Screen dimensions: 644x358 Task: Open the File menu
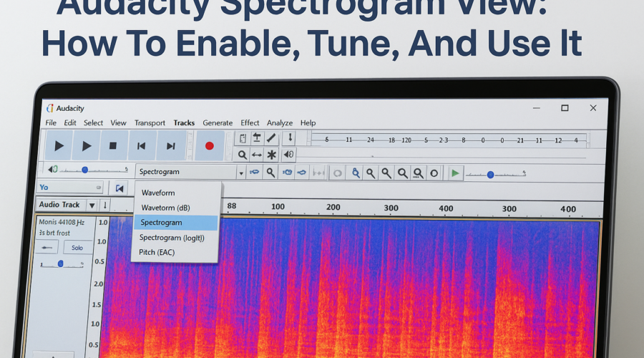[51, 123]
